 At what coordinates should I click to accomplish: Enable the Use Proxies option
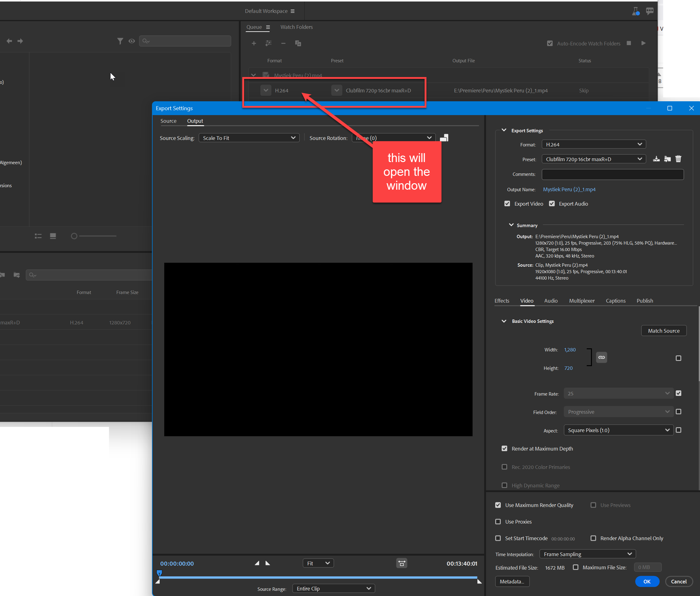coord(498,521)
